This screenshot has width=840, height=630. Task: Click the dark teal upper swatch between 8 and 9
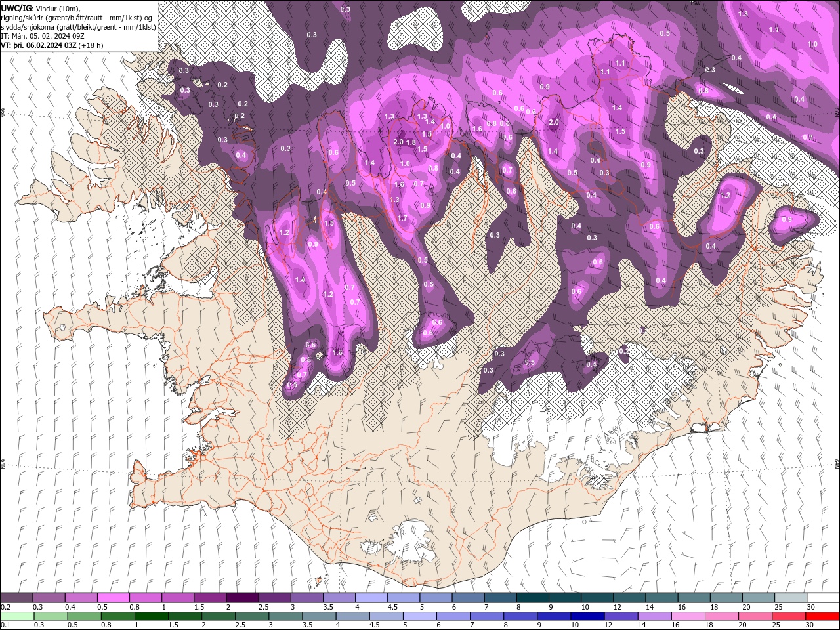tap(532, 598)
